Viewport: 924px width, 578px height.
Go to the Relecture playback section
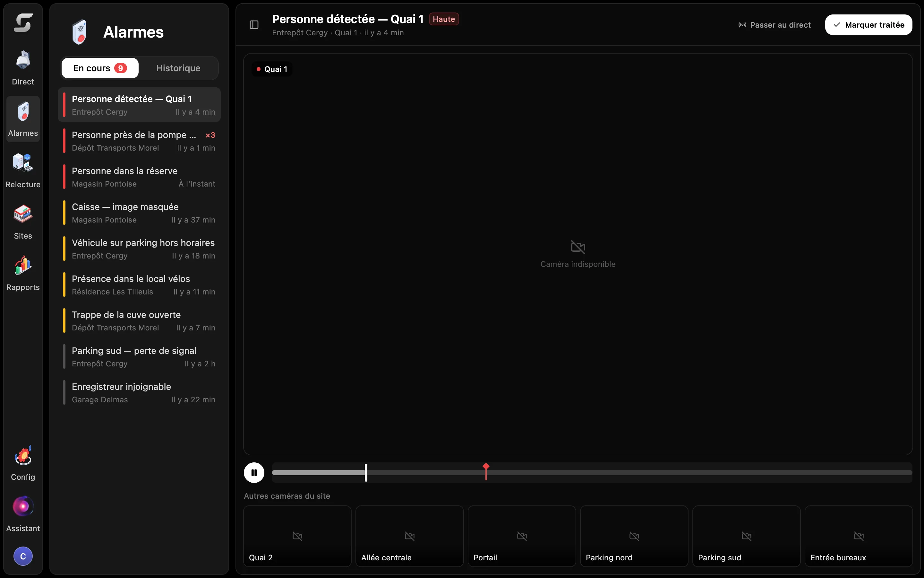[x=23, y=170]
